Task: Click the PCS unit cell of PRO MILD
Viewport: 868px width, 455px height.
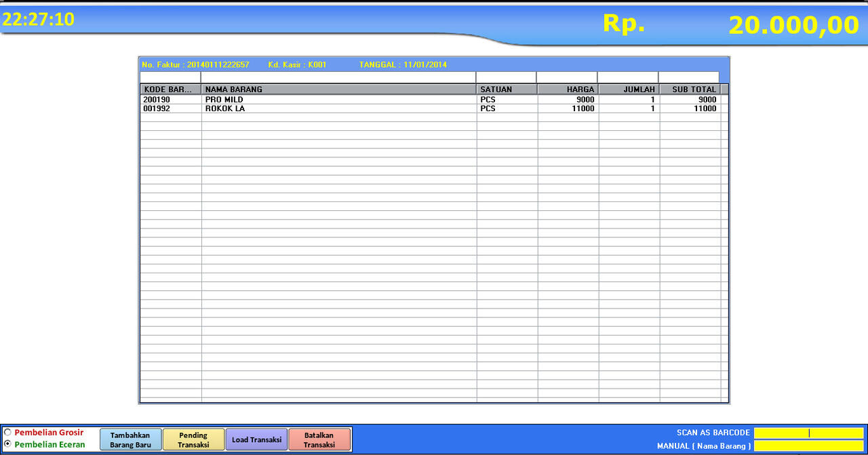Action: [507, 100]
